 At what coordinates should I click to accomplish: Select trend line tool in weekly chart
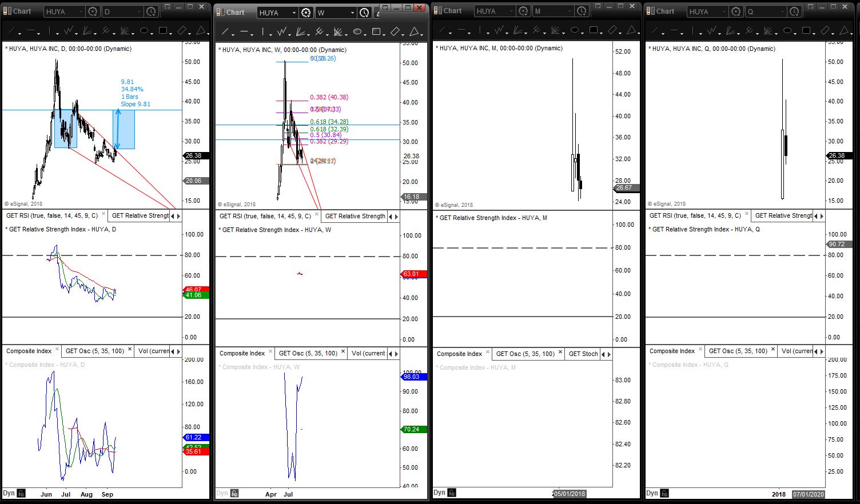(x=226, y=31)
